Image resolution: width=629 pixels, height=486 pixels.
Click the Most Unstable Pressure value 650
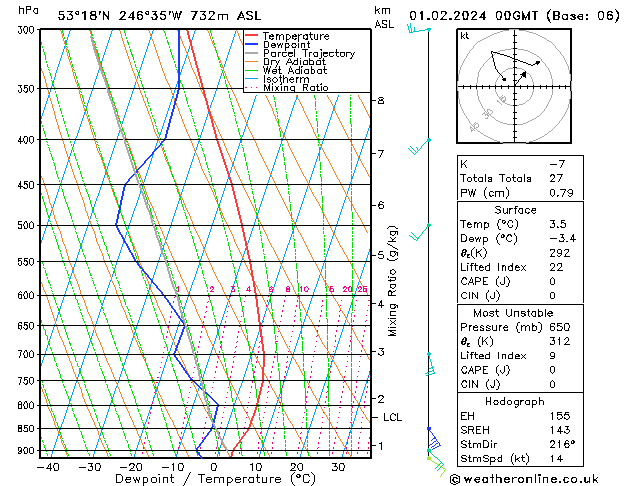560,327
